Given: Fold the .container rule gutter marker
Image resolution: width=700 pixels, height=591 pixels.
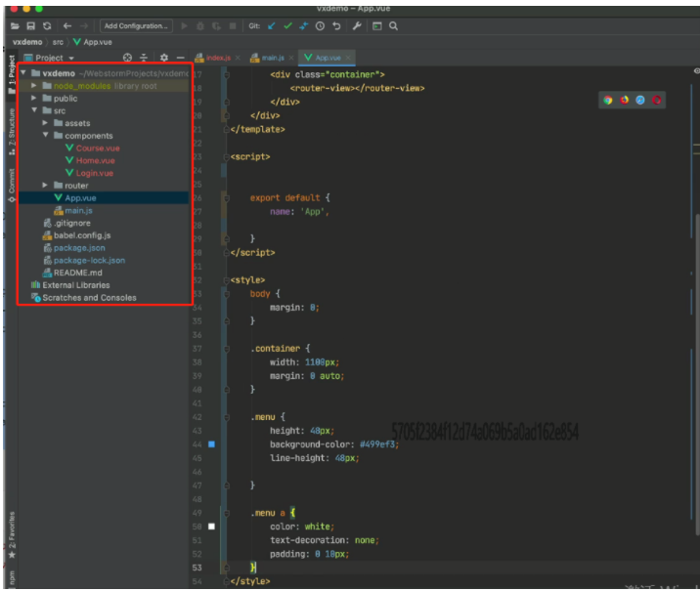Looking at the screenshot, I should click(x=227, y=349).
